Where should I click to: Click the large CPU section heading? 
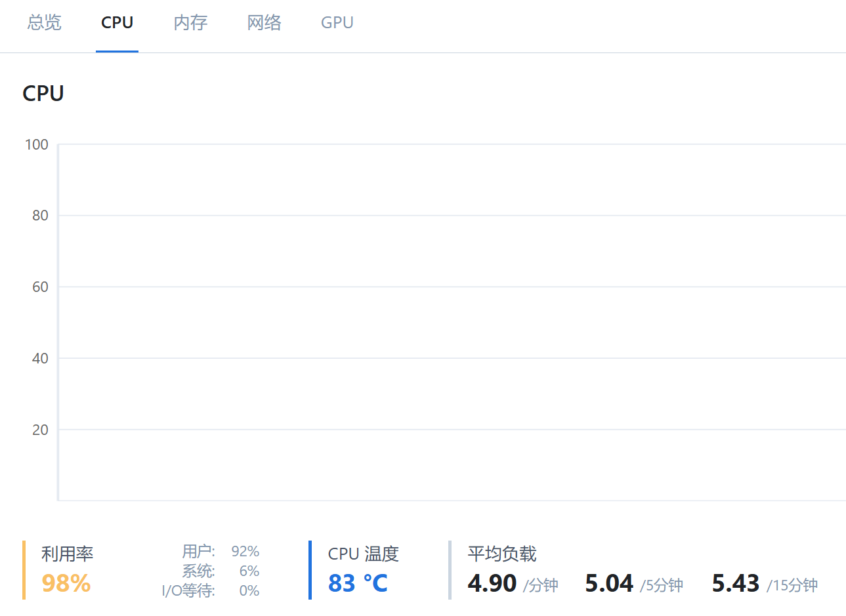click(43, 94)
